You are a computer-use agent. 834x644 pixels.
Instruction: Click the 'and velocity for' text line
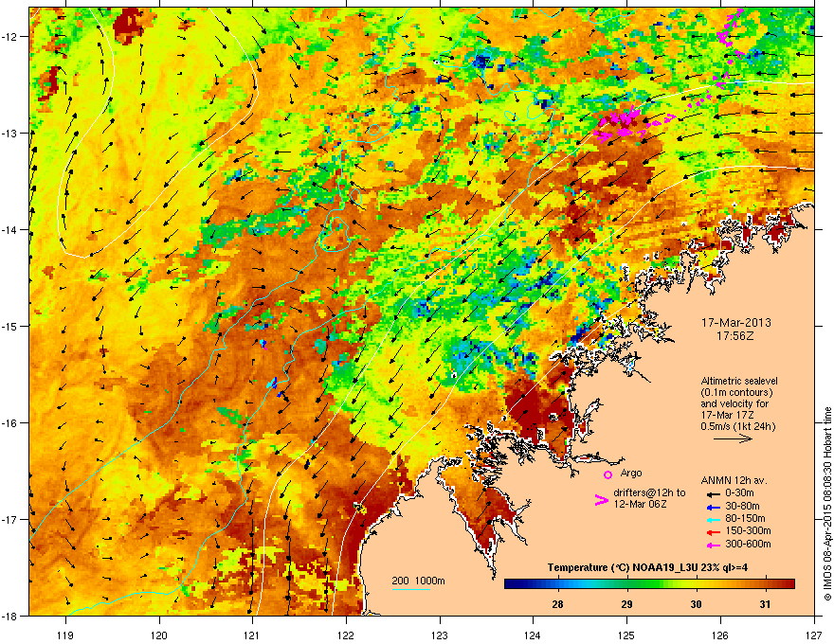pyautogui.click(x=731, y=403)
